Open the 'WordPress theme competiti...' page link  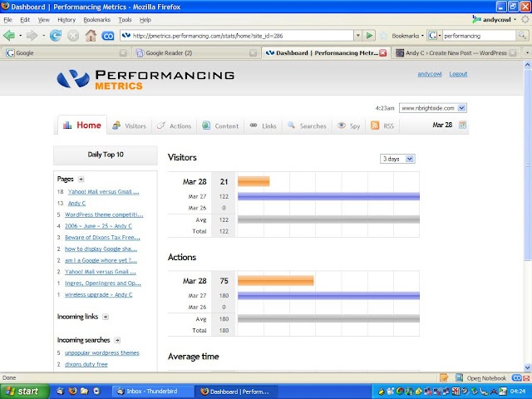pos(104,214)
